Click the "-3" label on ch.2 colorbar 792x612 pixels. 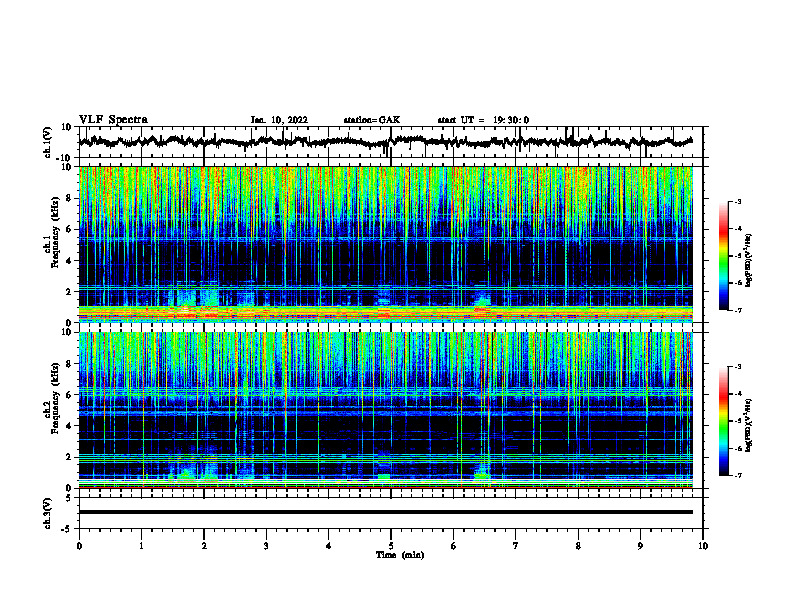pos(738,367)
